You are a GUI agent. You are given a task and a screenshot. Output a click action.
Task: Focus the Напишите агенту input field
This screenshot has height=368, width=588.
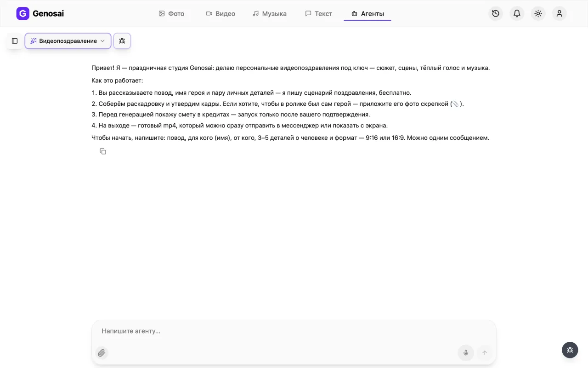pyautogui.click(x=294, y=331)
